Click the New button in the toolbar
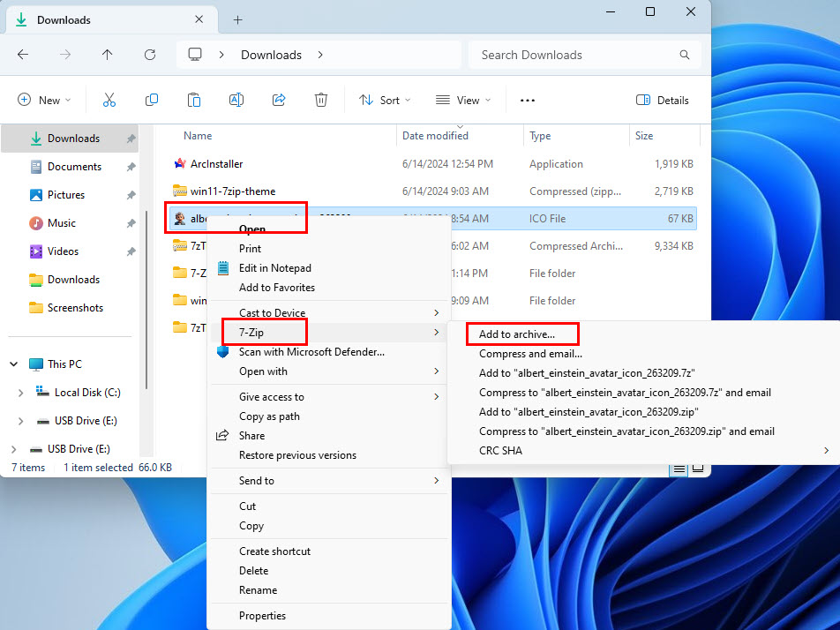This screenshot has width=840, height=630. pyautogui.click(x=44, y=100)
